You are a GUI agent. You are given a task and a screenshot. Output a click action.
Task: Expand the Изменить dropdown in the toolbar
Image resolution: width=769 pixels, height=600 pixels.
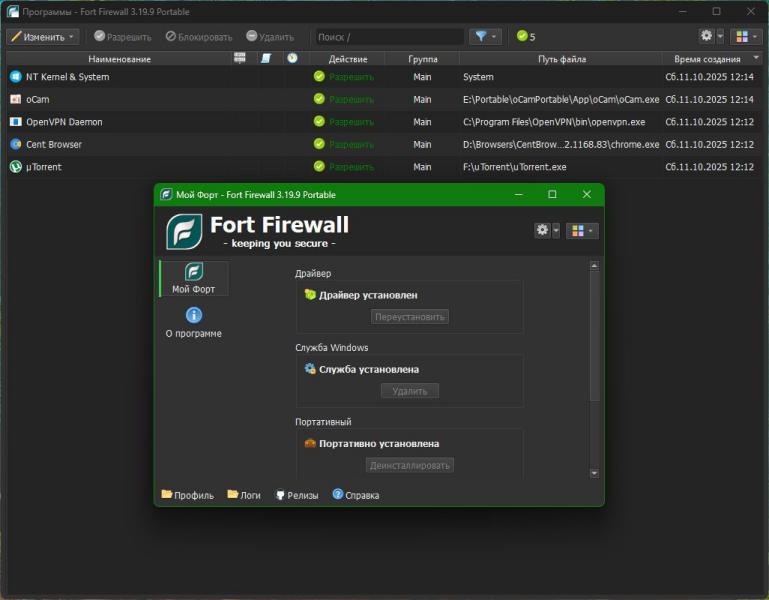pos(43,37)
